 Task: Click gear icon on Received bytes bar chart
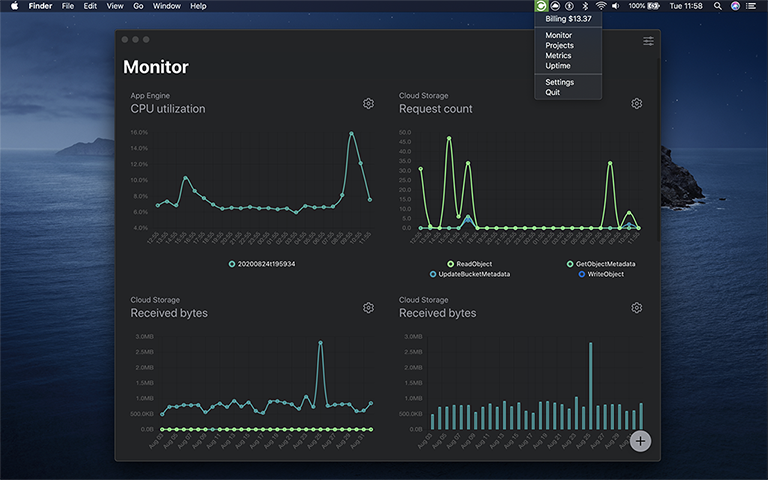click(x=636, y=308)
